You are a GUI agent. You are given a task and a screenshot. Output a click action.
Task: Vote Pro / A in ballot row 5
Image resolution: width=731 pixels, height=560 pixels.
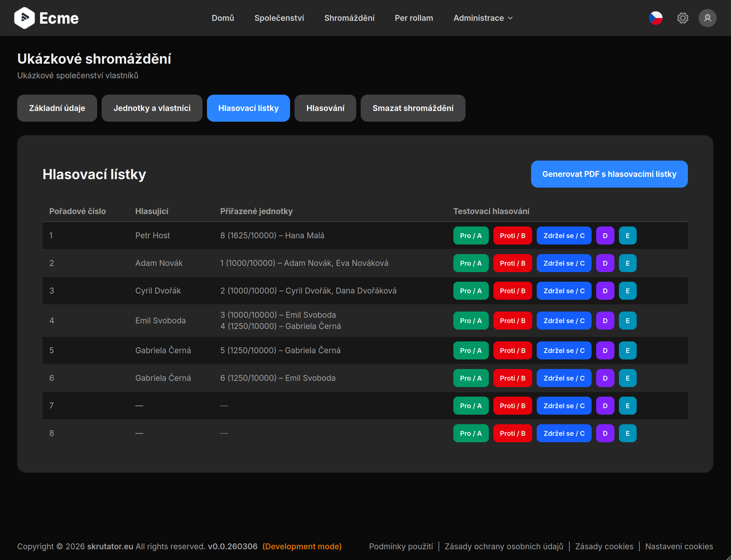pos(471,351)
